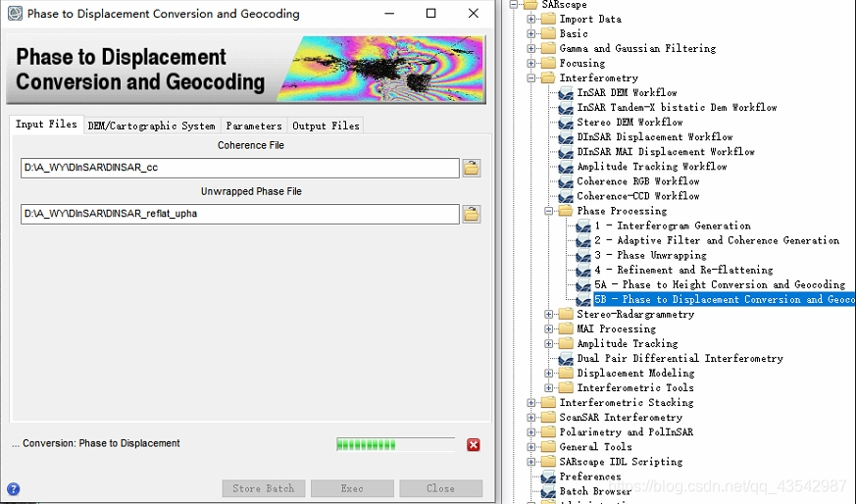
Task: Click the InSAR DEM Workflow icon
Action: 566,93
